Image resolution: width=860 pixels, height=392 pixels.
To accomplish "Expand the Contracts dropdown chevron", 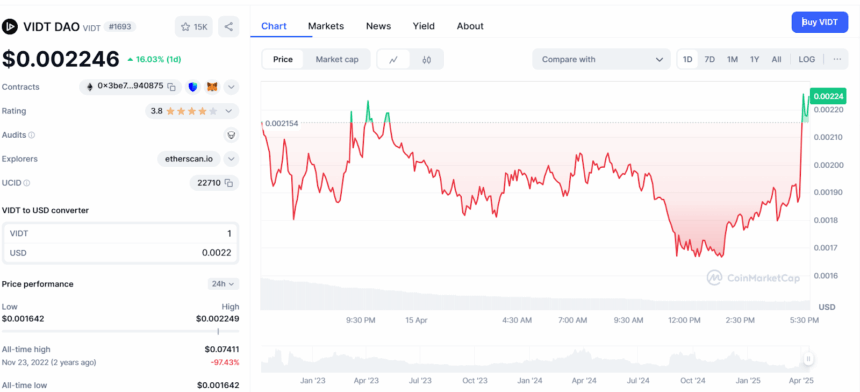I will click(231, 87).
